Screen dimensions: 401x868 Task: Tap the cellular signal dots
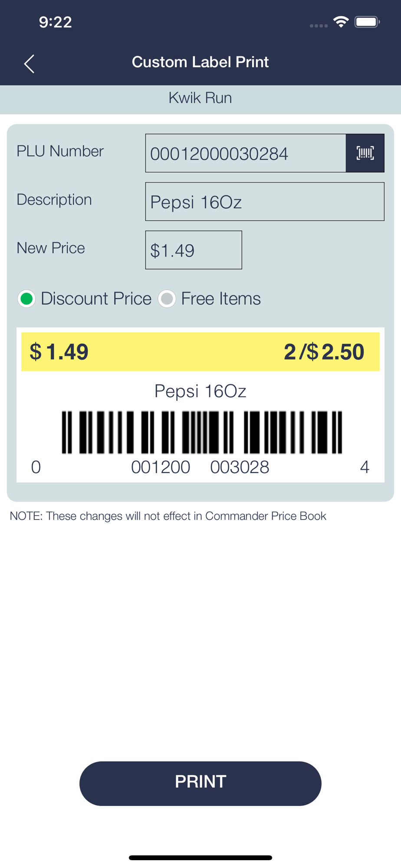pos(319,26)
